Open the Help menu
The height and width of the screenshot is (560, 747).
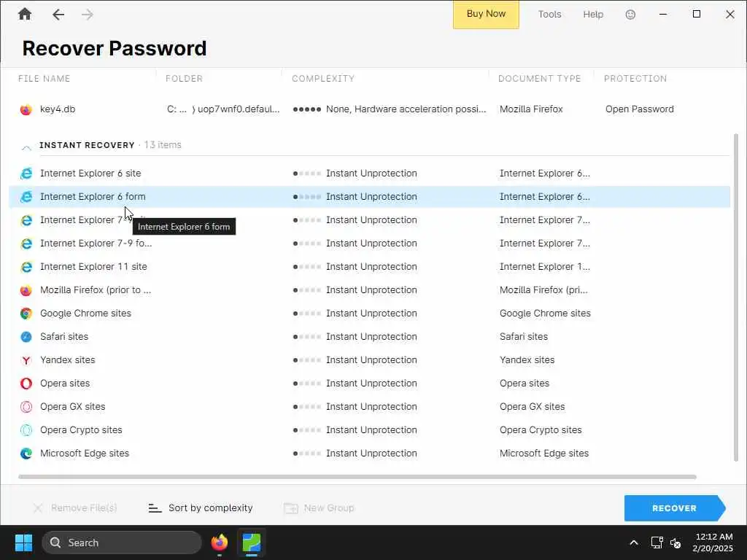pyautogui.click(x=593, y=15)
